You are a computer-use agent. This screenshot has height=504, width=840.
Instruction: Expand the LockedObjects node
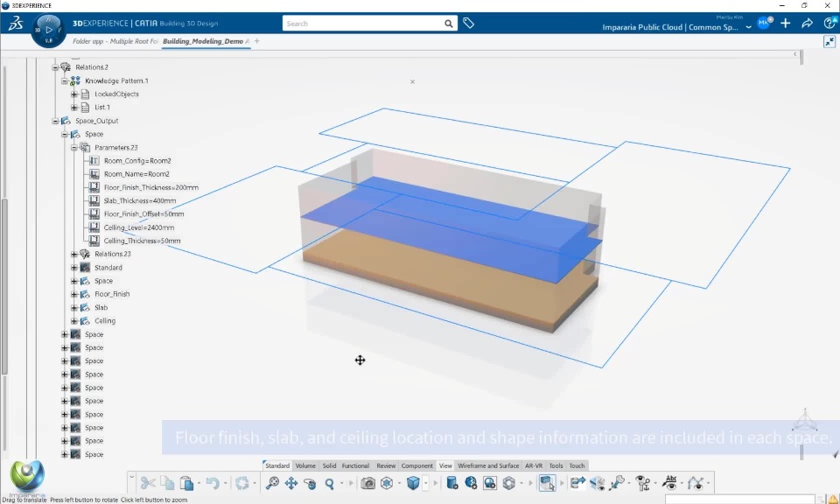(74, 94)
